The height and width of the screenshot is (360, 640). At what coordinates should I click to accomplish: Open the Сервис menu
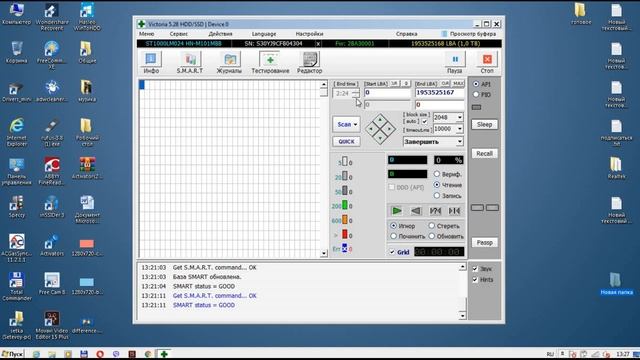click(179, 34)
